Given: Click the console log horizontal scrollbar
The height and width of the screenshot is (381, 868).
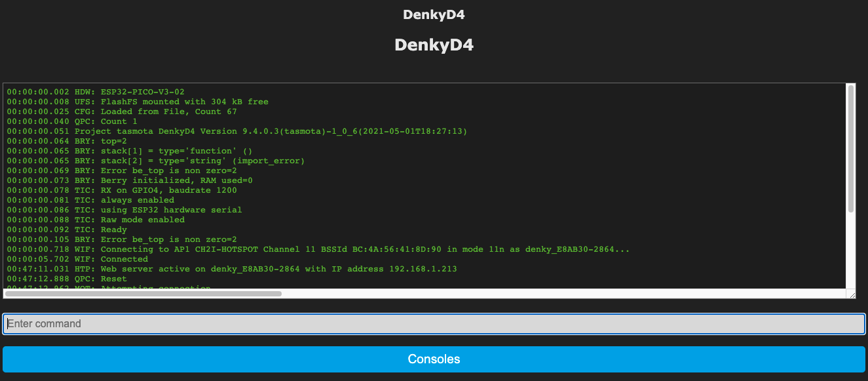Looking at the screenshot, I should 143,294.
